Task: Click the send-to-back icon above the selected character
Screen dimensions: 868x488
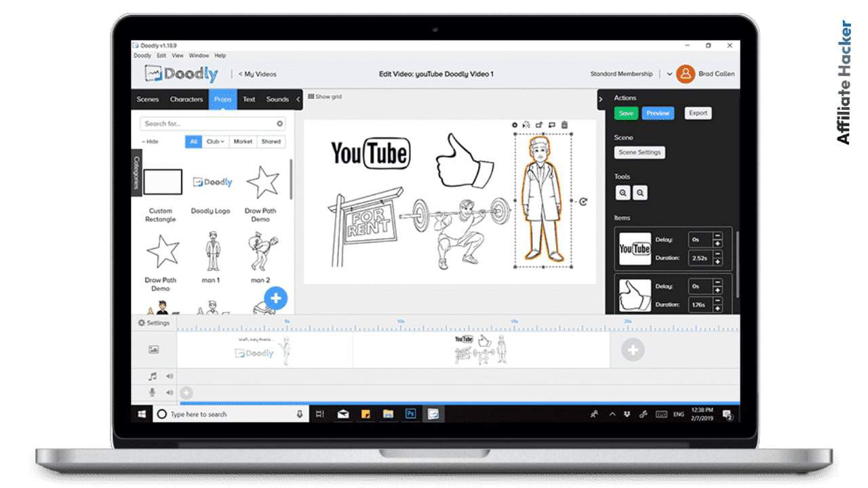Action: point(552,125)
